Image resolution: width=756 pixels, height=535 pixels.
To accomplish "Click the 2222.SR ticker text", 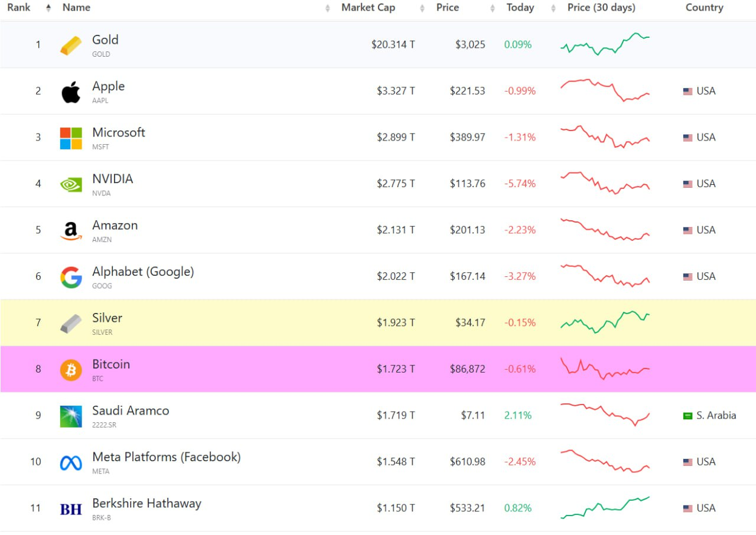I will 105,425.
